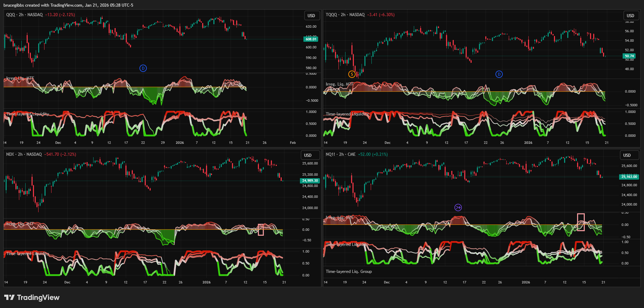The width and height of the screenshot is (644, 308).
Task: Click the 50.74 price label on TQQQ chart
Action: [629, 56]
